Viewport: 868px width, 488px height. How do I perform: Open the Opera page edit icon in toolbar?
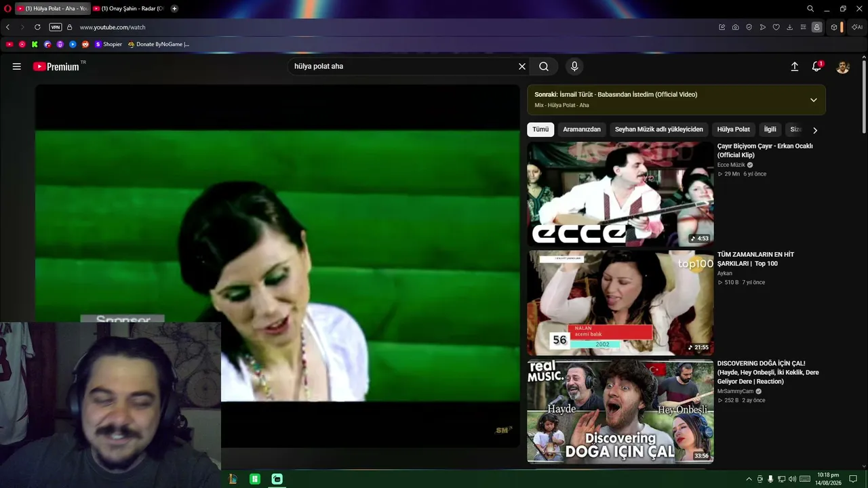[722, 27]
